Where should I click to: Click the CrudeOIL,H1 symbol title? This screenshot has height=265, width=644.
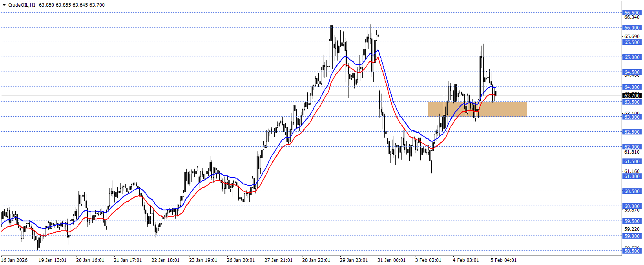pos(22,5)
